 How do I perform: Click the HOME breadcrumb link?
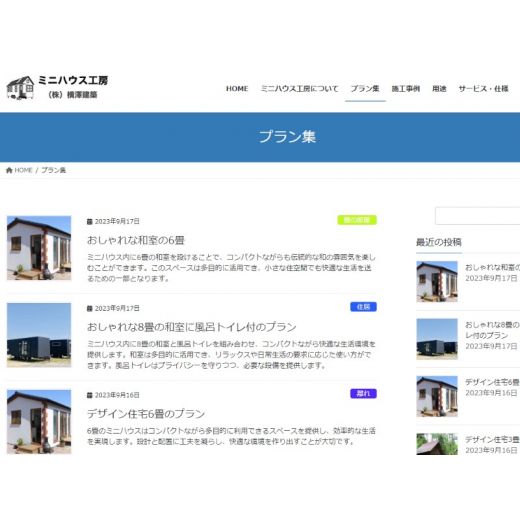pyautogui.click(x=23, y=170)
